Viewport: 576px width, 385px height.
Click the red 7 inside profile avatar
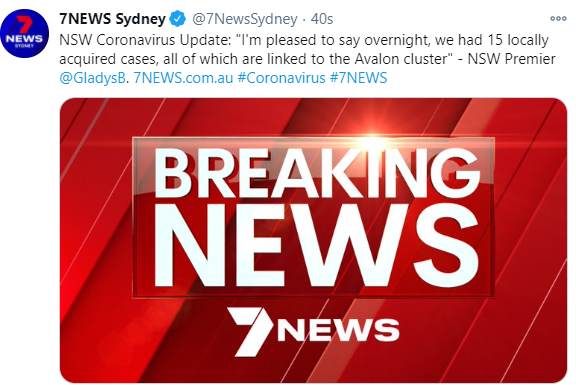click(x=25, y=25)
